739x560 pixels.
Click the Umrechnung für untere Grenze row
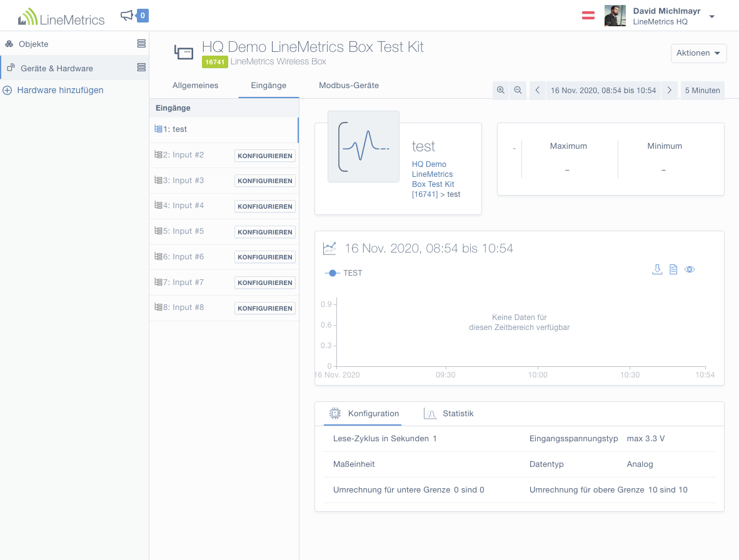click(x=409, y=490)
